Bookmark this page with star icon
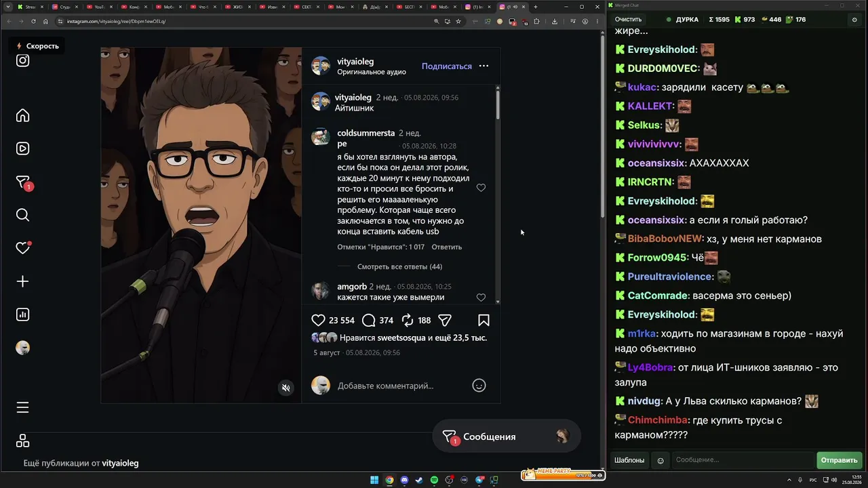The image size is (868, 488). click(x=458, y=21)
